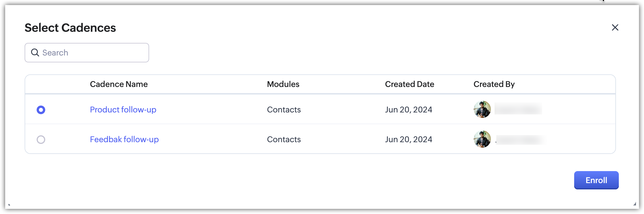
Task: Click the Created Date column header
Action: tap(409, 84)
